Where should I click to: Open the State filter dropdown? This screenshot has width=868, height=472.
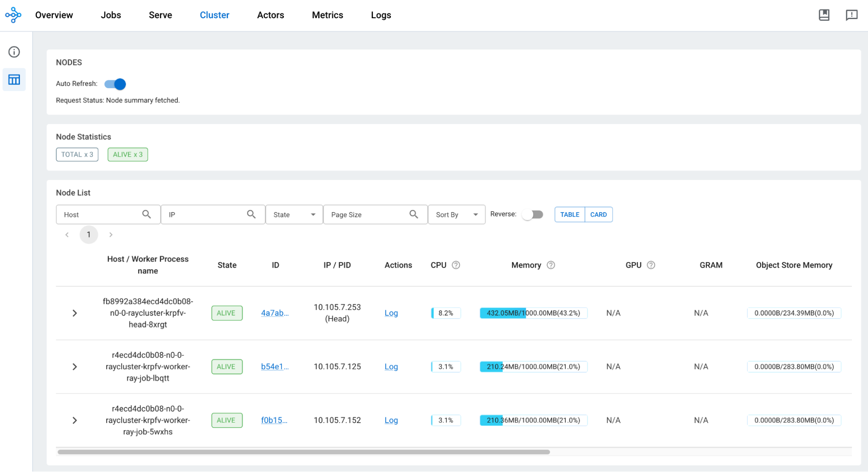(x=294, y=214)
